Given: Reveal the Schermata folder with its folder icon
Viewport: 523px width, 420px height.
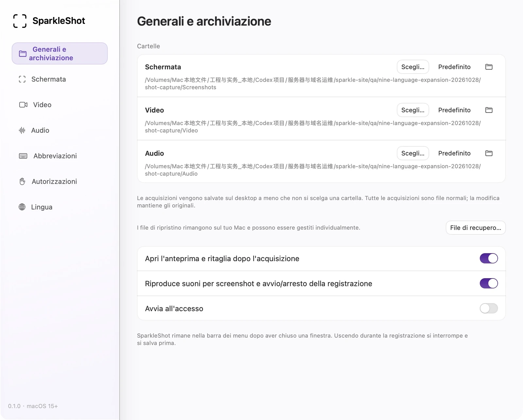Looking at the screenshot, I should pyautogui.click(x=489, y=67).
